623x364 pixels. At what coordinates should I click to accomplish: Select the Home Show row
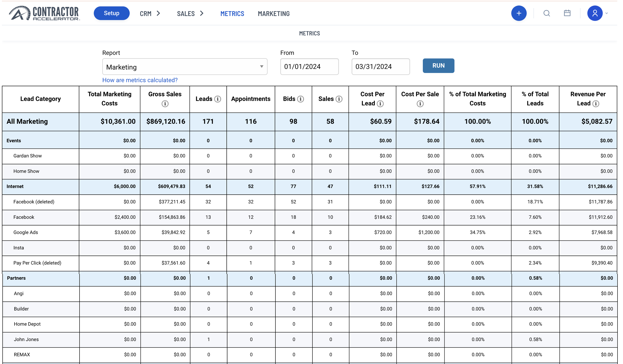click(x=310, y=171)
